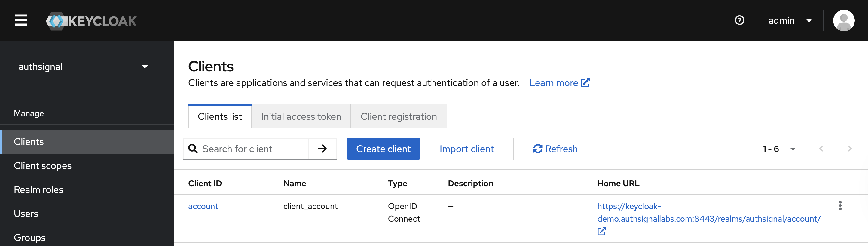The width and height of the screenshot is (868, 246).
Task: Switch to Clients list tab
Action: [x=220, y=116]
